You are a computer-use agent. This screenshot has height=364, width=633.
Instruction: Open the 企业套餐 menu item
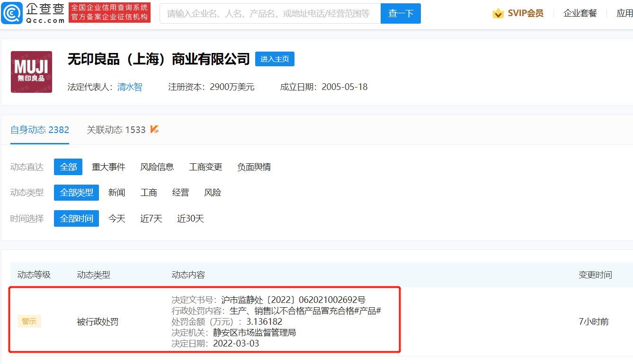point(580,13)
